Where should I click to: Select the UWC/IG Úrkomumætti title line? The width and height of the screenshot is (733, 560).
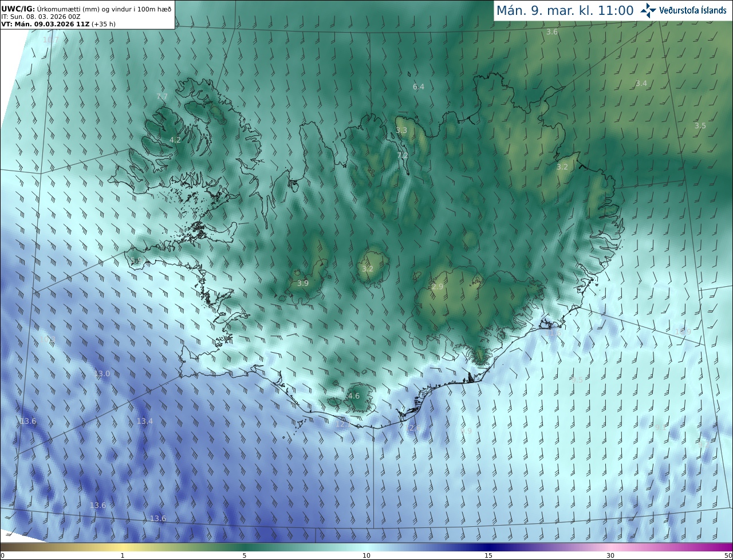point(86,9)
